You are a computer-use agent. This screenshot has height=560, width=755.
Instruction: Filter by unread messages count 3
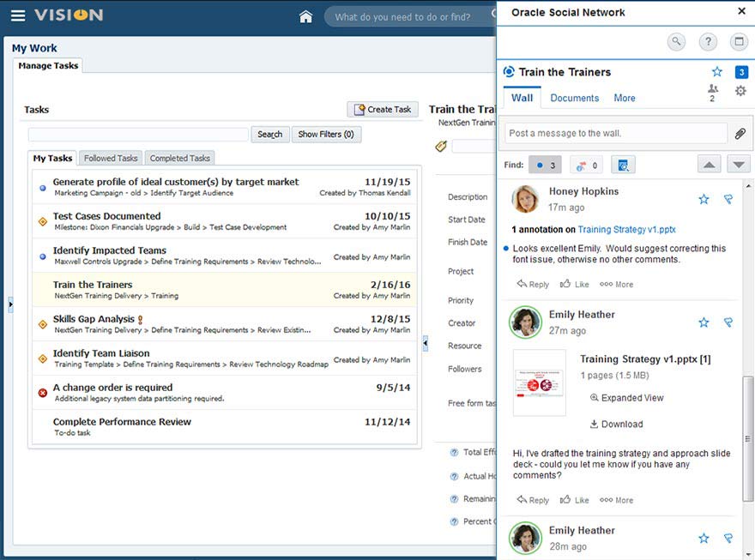(545, 165)
